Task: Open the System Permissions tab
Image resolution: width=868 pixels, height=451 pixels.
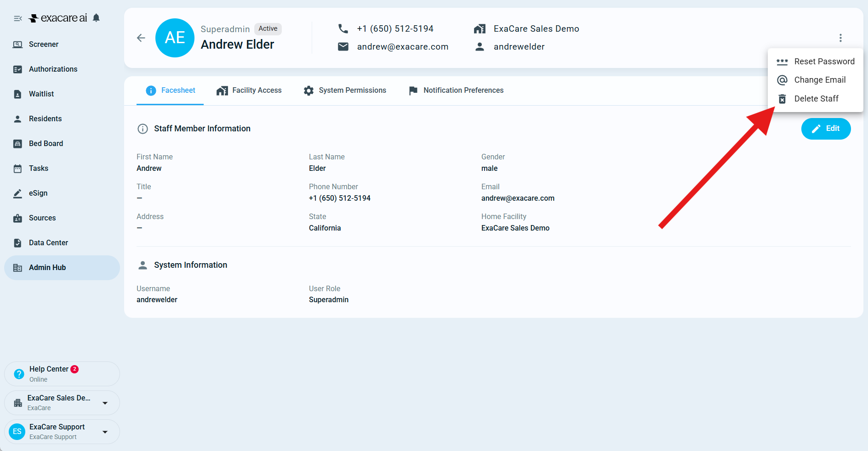Action: [345, 90]
